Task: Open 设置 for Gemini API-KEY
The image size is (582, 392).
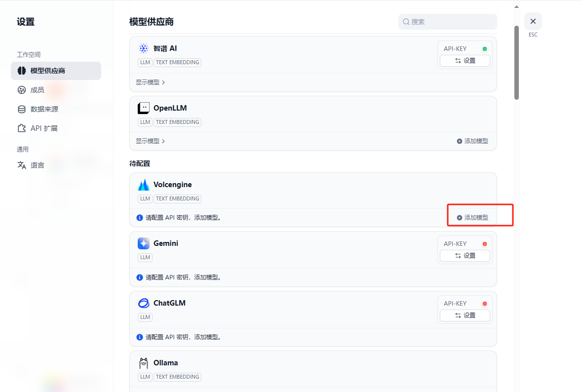Action: tap(465, 255)
